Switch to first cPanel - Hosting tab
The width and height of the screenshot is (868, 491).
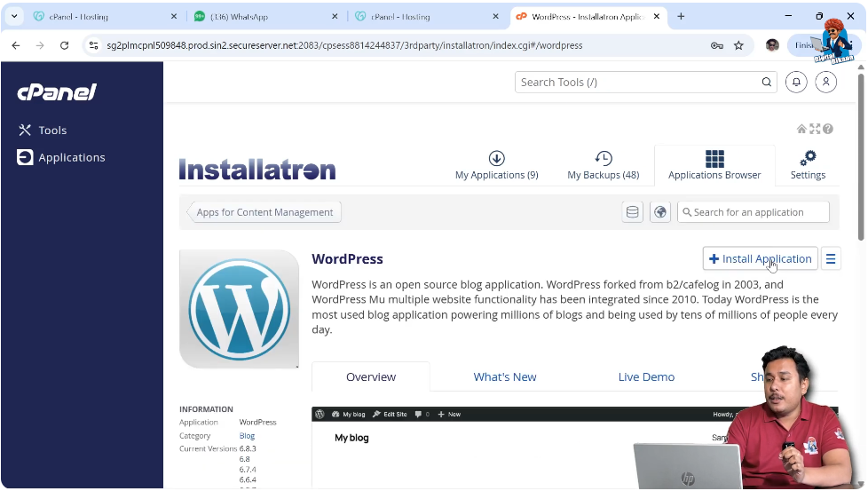[x=104, y=17]
